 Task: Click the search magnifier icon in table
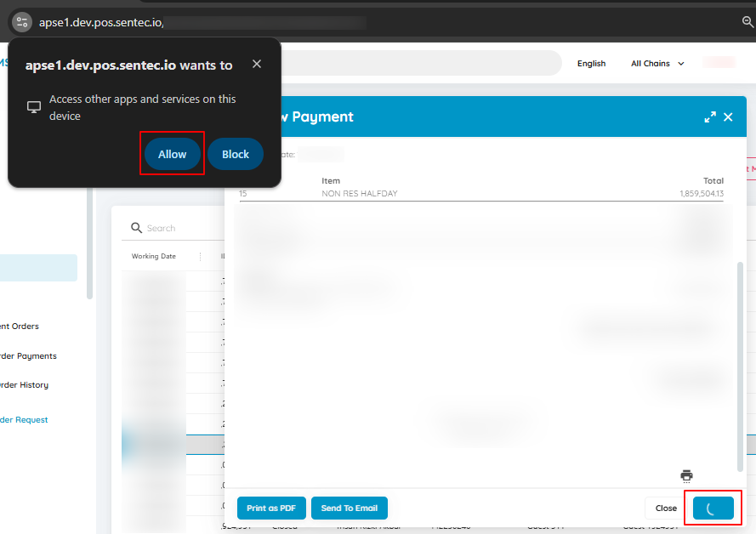point(136,228)
